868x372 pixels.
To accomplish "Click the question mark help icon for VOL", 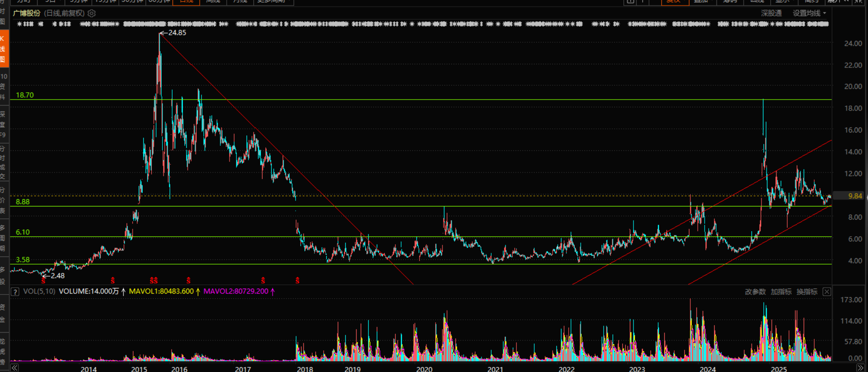I will 15,292.
